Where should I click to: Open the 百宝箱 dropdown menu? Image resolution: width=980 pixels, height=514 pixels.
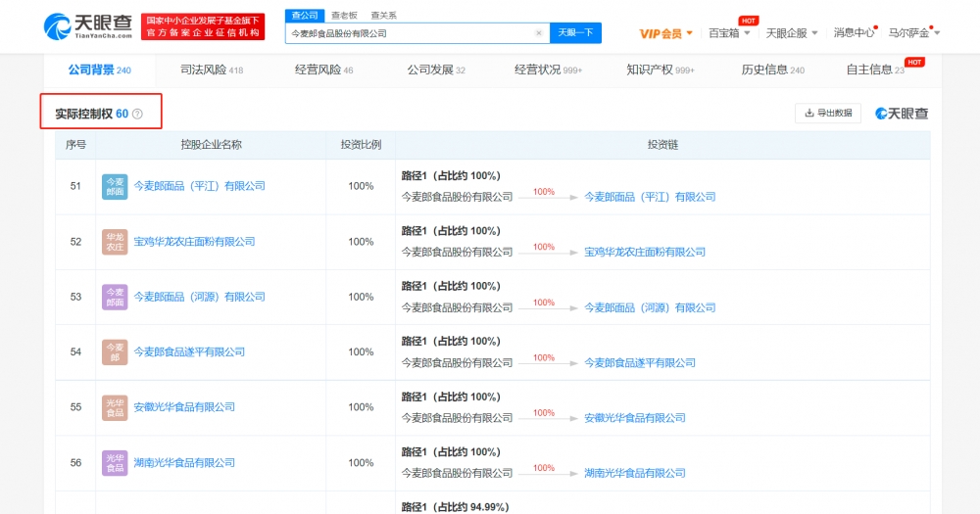pyautogui.click(x=729, y=33)
